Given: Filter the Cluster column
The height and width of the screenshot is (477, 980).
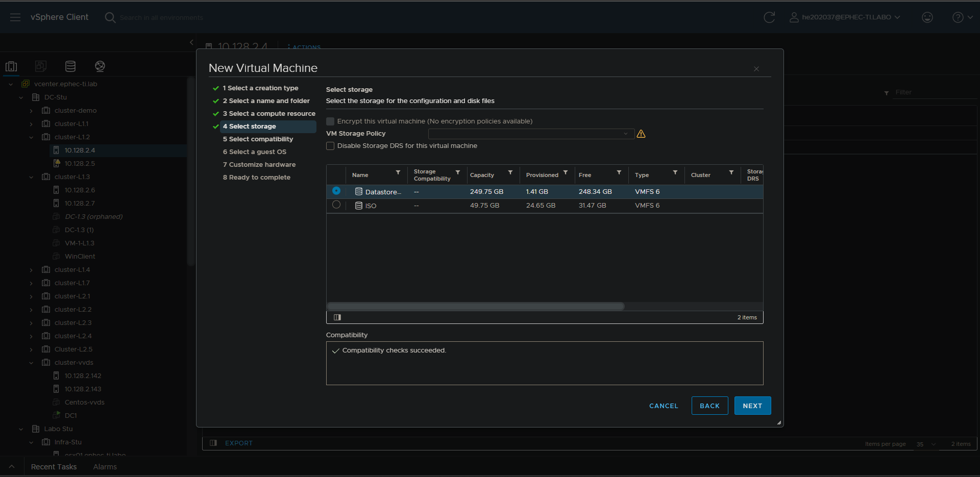Looking at the screenshot, I should pos(731,172).
